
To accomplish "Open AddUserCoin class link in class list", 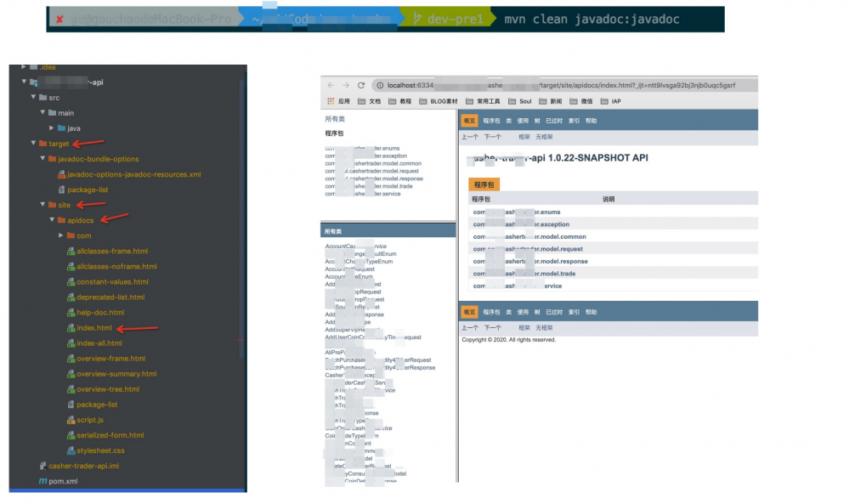I will (373, 337).
